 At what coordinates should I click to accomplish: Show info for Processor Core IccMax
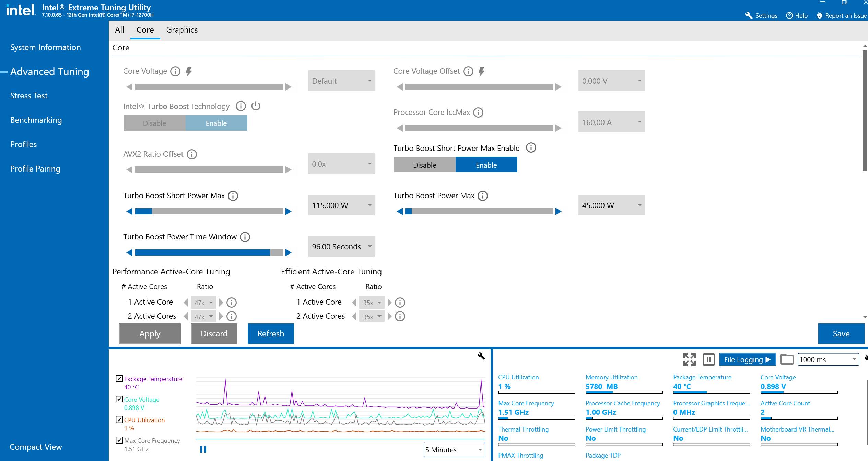(478, 113)
